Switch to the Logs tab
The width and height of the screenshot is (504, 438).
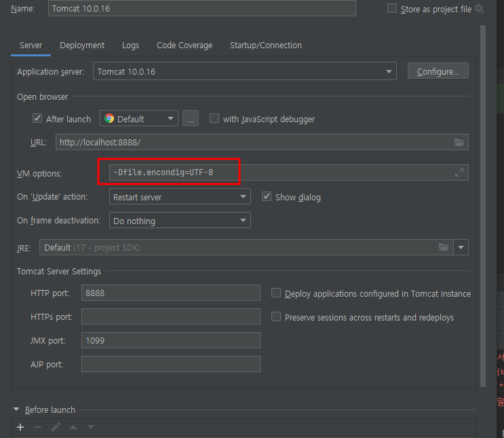click(x=130, y=45)
